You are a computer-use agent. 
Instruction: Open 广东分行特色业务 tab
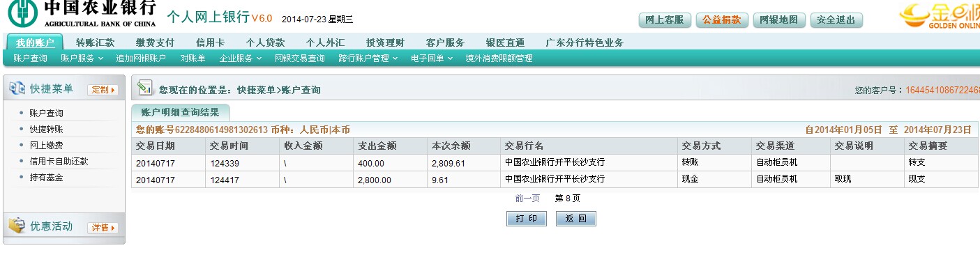pyautogui.click(x=585, y=42)
